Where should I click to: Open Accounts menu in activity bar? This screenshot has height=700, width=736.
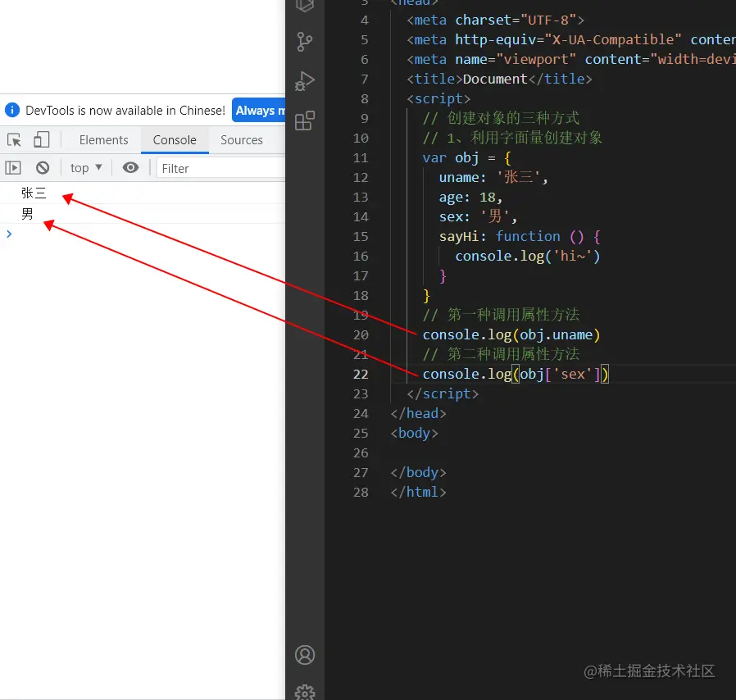pyautogui.click(x=305, y=655)
